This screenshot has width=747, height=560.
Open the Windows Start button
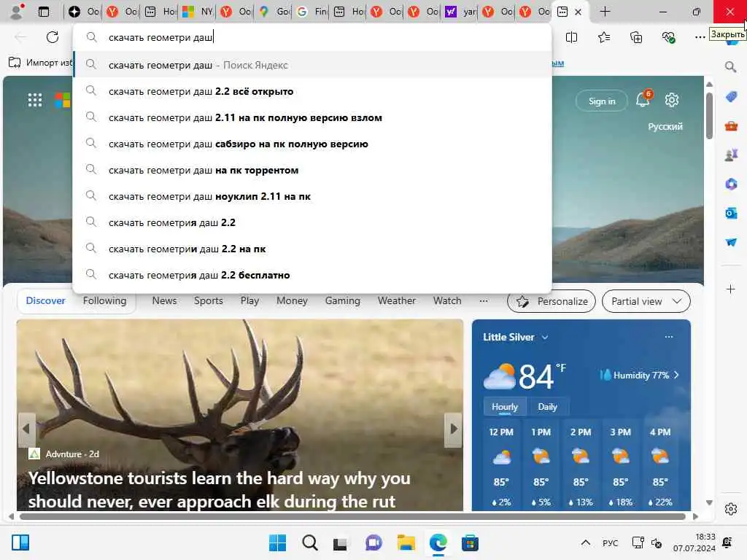click(278, 542)
